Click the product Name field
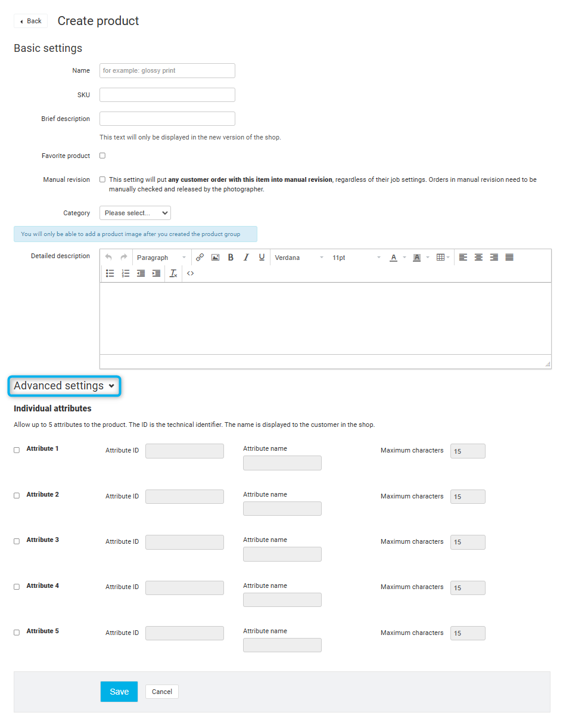 coord(167,70)
